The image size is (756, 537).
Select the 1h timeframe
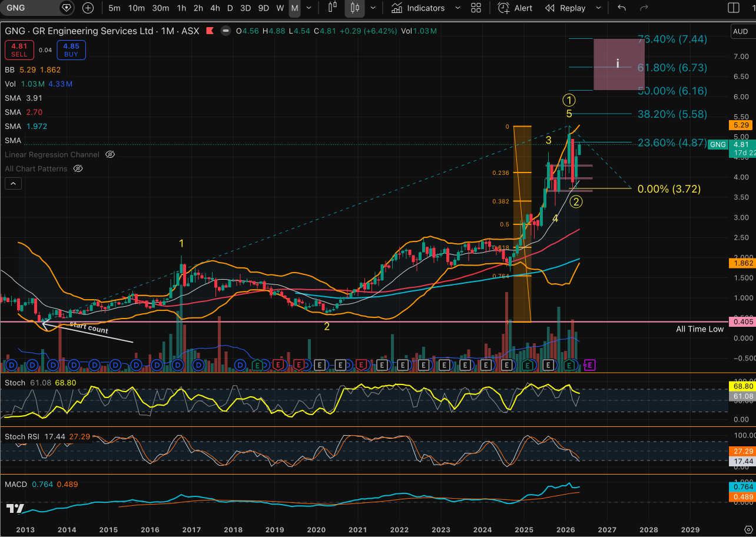(181, 8)
